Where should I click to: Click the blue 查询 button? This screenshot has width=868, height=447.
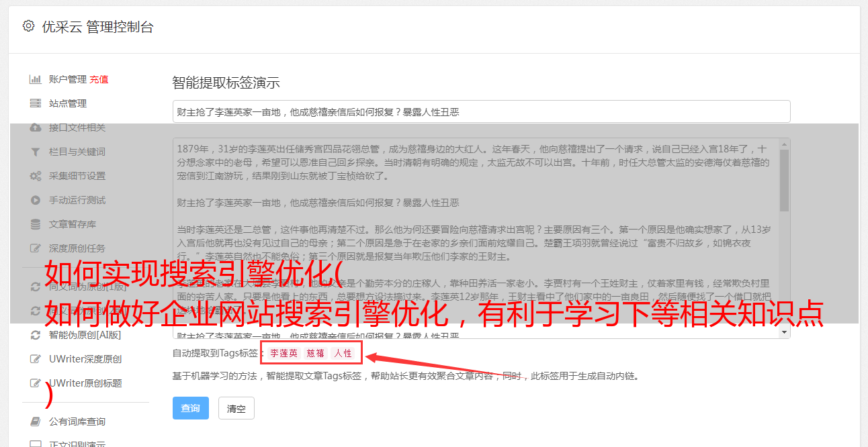pyautogui.click(x=191, y=408)
